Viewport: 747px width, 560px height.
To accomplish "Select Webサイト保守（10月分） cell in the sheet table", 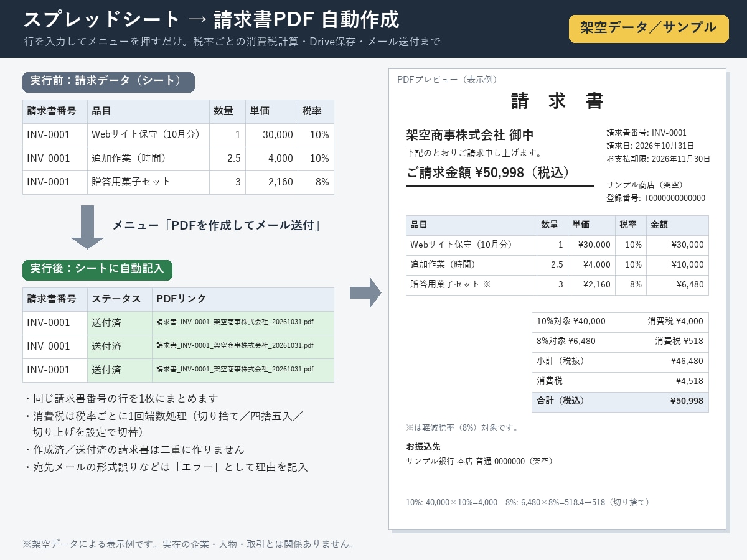I will [147, 134].
